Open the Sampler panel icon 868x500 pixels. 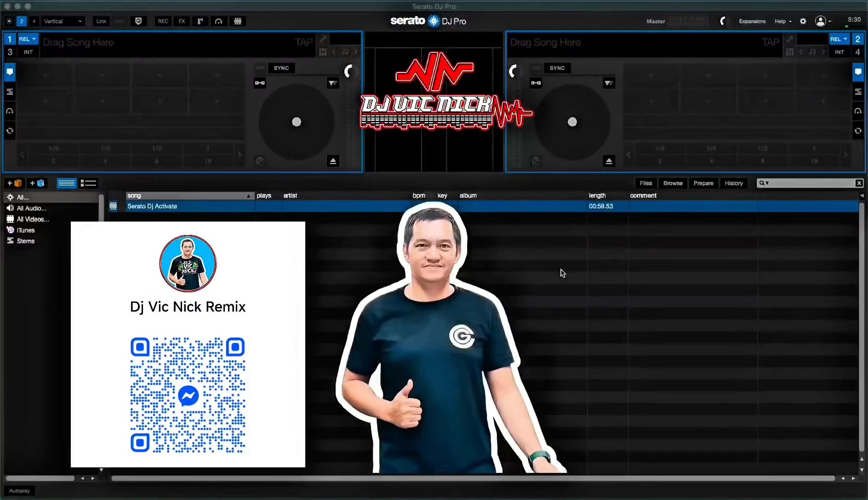point(200,21)
